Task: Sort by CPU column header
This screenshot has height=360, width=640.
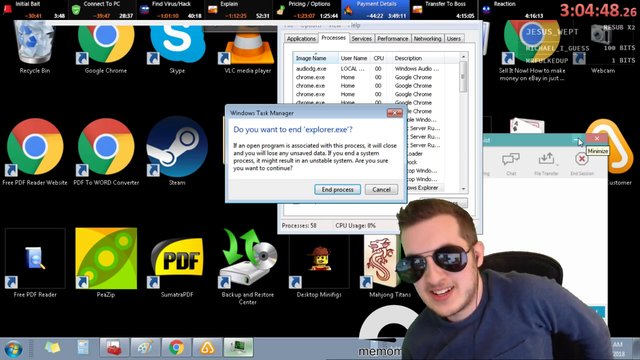Action: point(378,58)
